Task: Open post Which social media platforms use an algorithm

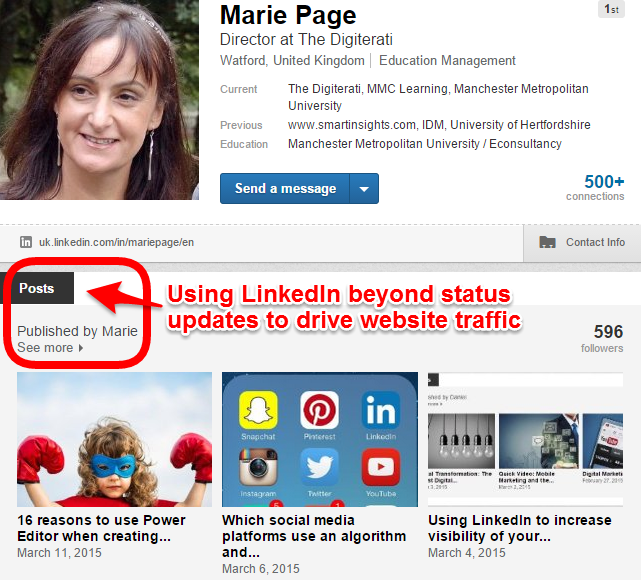Action: [314, 536]
